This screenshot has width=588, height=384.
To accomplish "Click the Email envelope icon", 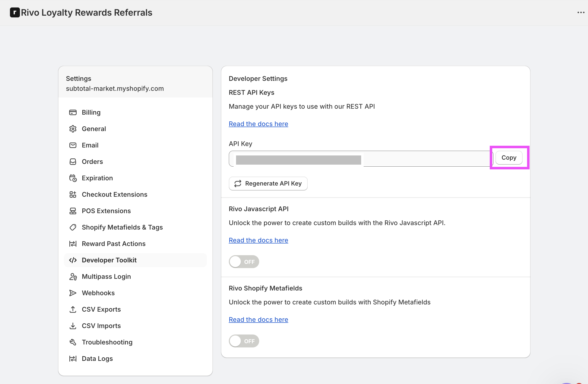I will coord(73,145).
